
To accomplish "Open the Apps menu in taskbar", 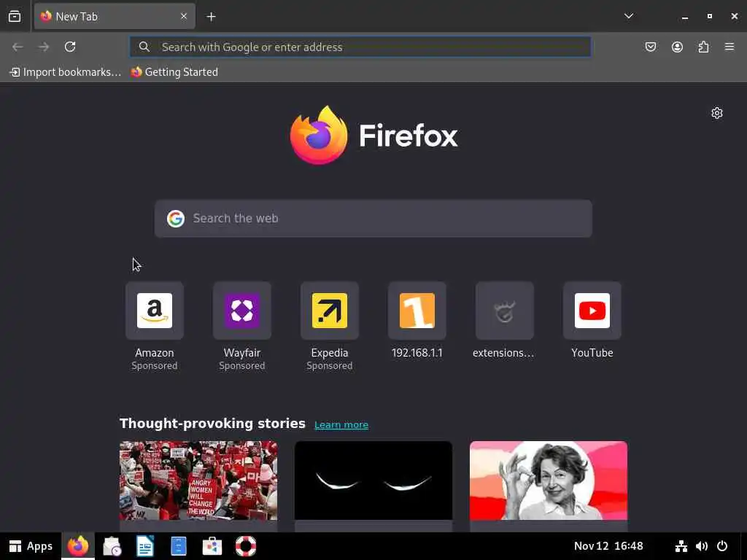I will coord(31,546).
